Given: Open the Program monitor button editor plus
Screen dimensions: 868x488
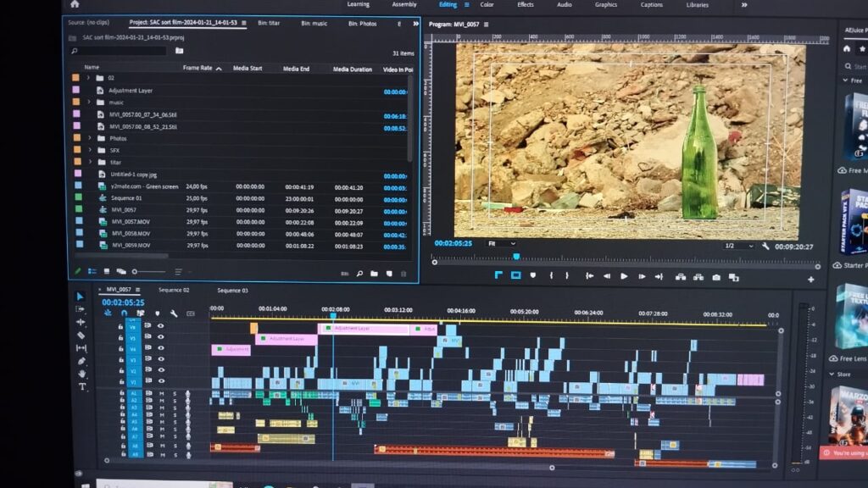Looking at the screenshot, I should [811, 280].
